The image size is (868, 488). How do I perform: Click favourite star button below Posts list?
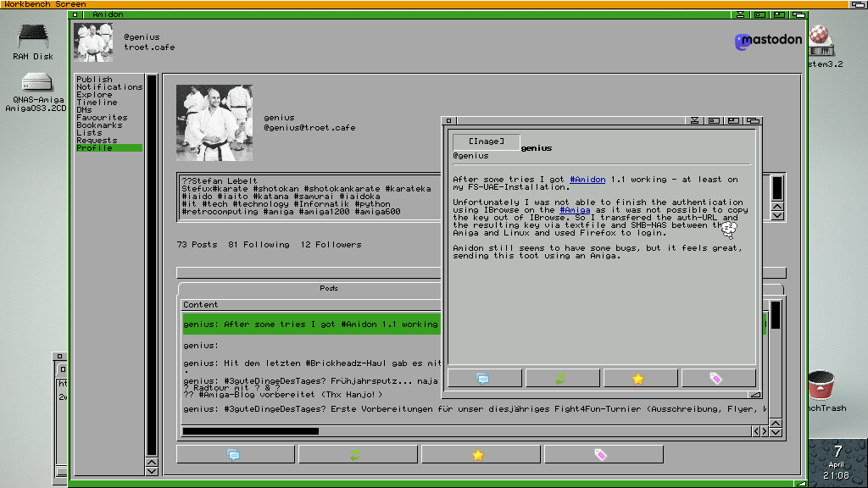[481, 454]
